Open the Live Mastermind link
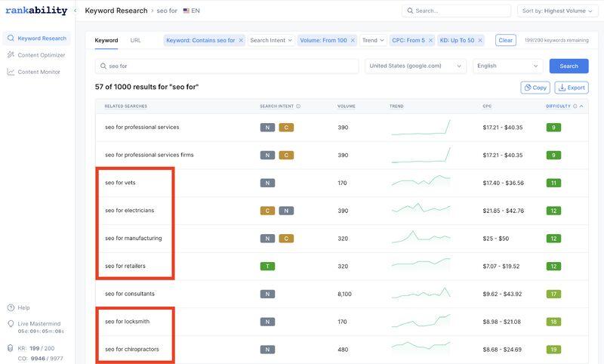This screenshot has height=364, width=604. [x=39, y=324]
